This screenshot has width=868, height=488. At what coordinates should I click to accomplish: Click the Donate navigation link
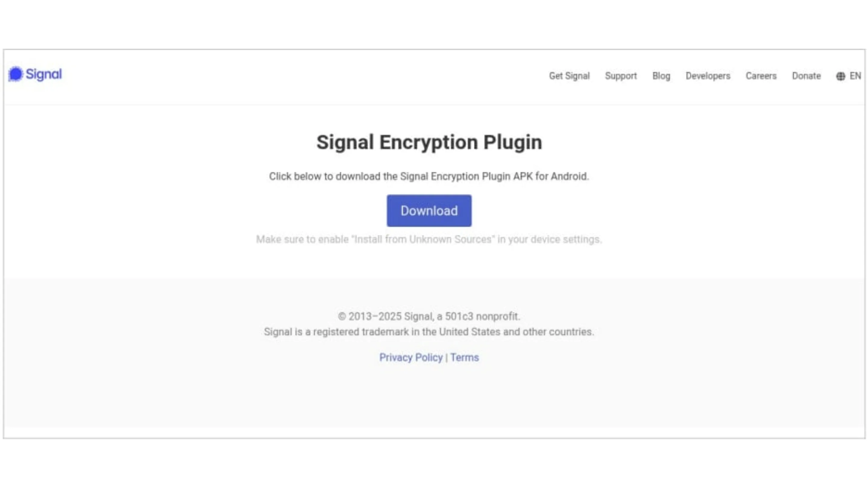[x=806, y=76]
